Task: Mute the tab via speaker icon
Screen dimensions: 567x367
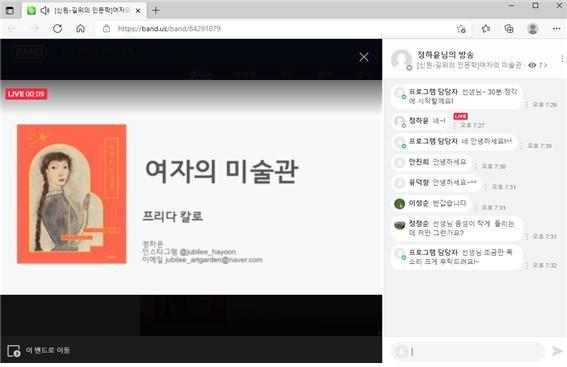Action: click(45, 10)
